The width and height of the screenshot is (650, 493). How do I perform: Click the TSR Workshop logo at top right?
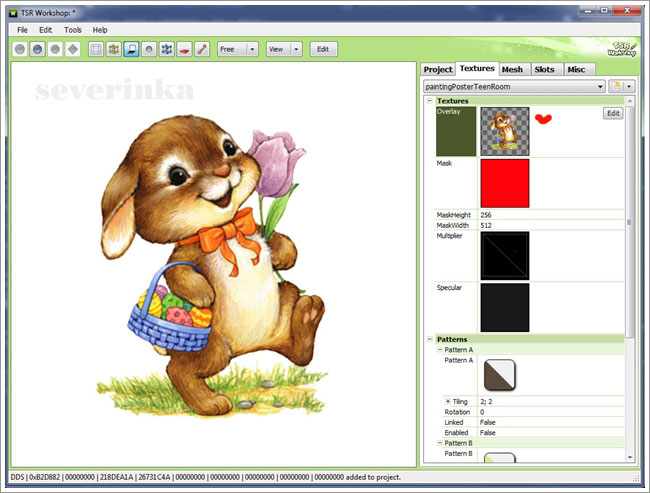coord(621,49)
